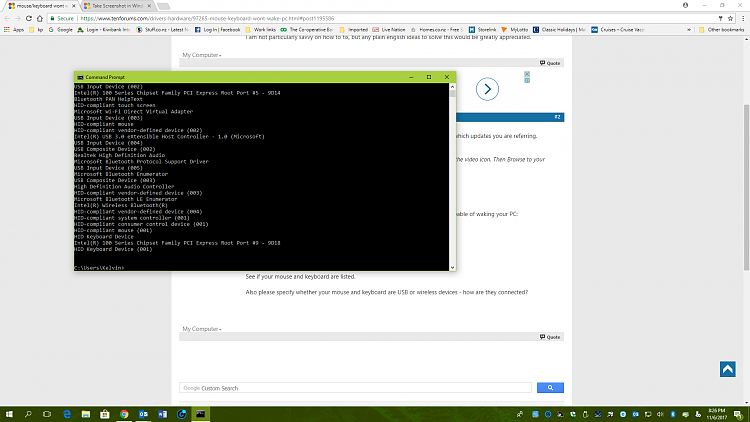This screenshot has width=750, height=422.
Task: Click the blue arrow ad button
Action: (486, 89)
